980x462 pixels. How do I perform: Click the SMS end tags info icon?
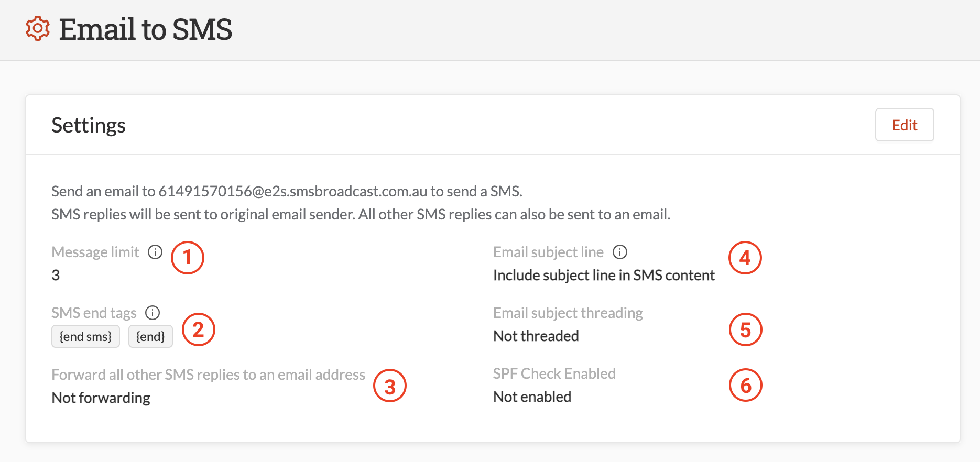tap(153, 313)
